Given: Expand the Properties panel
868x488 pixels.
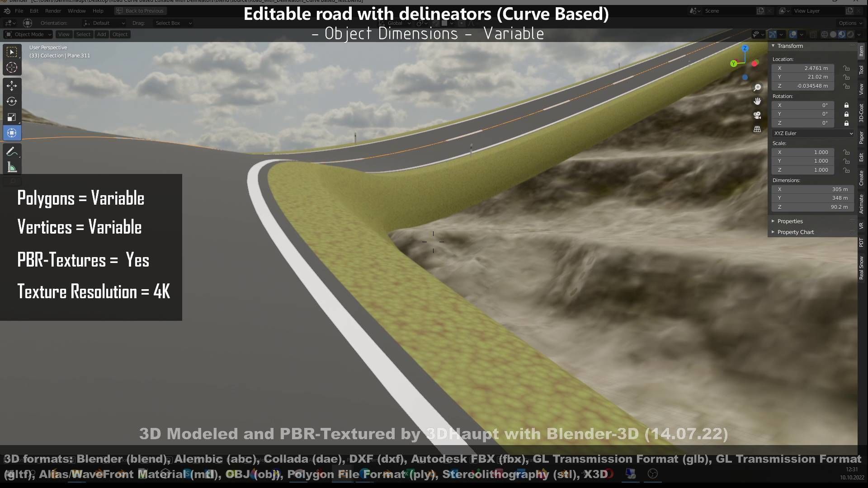Looking at the screenshot, I should click(x=790, y=221).
